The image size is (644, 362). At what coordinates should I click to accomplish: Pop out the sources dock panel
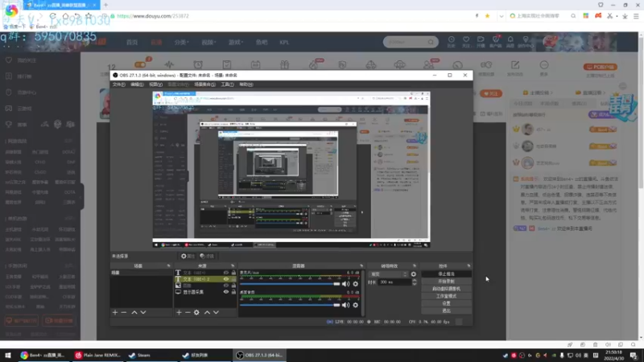click(233, 266)
